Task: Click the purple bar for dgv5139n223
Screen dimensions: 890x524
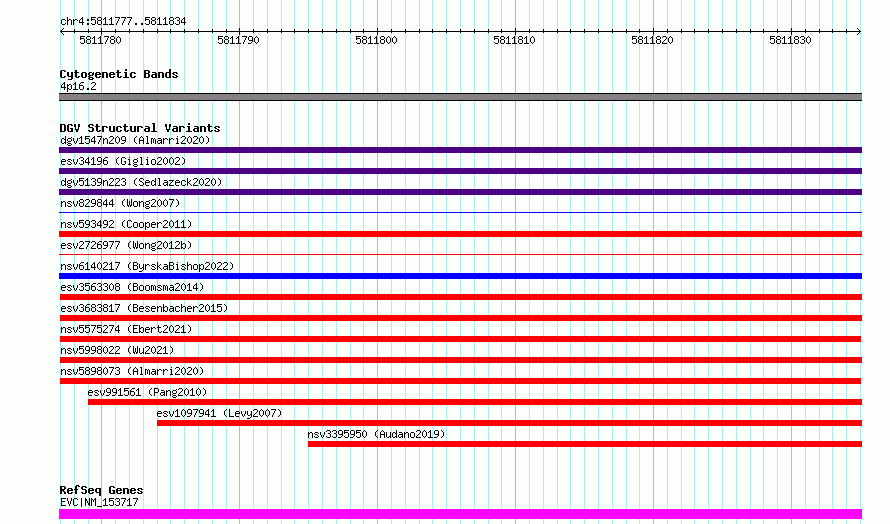Action: (460, 192)
